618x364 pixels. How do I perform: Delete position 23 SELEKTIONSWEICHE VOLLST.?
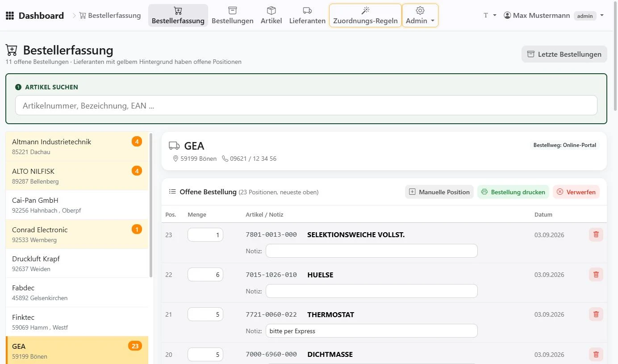596,234
